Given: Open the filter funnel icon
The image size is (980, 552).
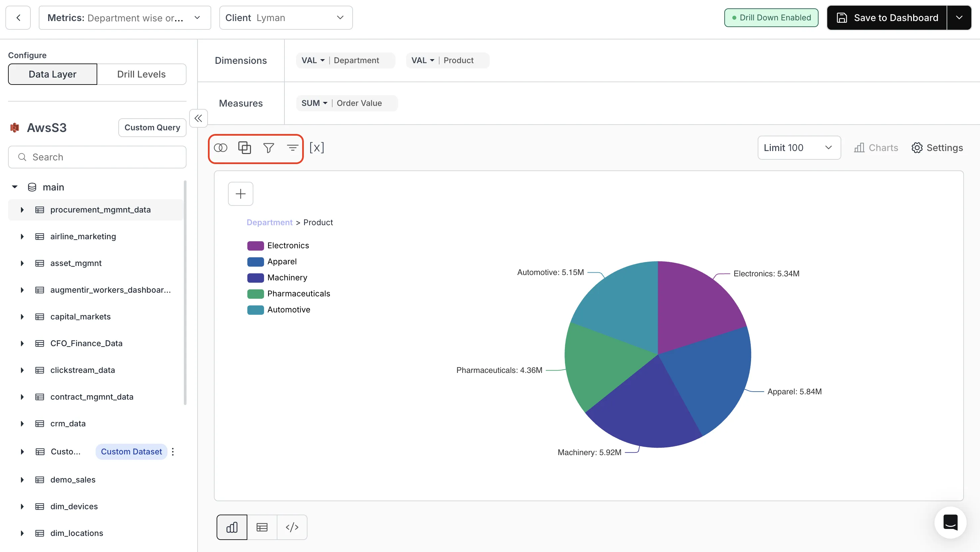Looking at the screenshot, I should (269, 148).
